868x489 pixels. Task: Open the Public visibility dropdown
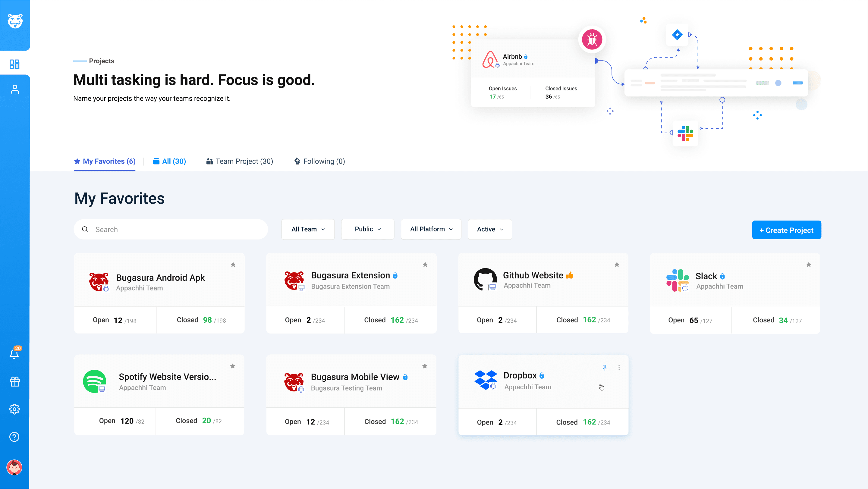pos(368,229)
